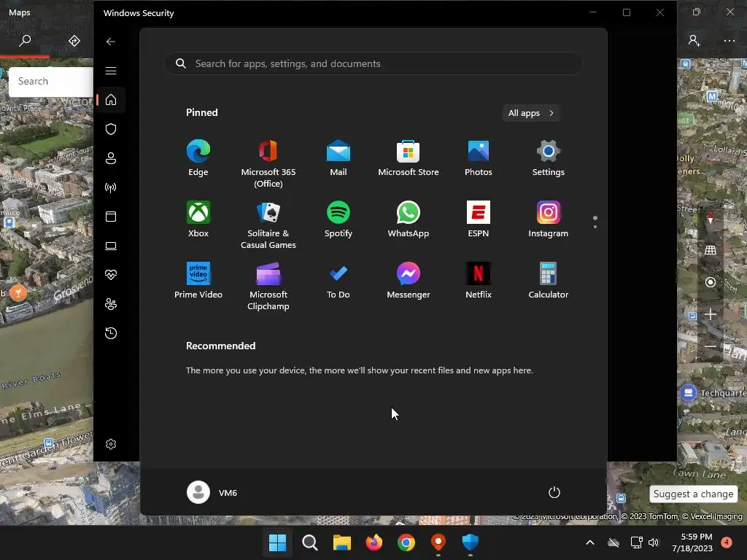Viewport: 747px width, 560px height.
Task: Select Home in Windows Security sidebar
Action: (x=111, y=100)
